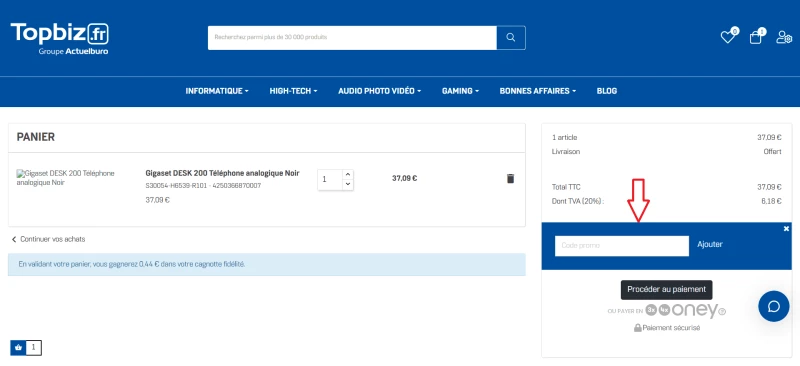Click the 6,18 € TVA amount
This screenshot has height=366, width=800.
click(x=771, y=201)
